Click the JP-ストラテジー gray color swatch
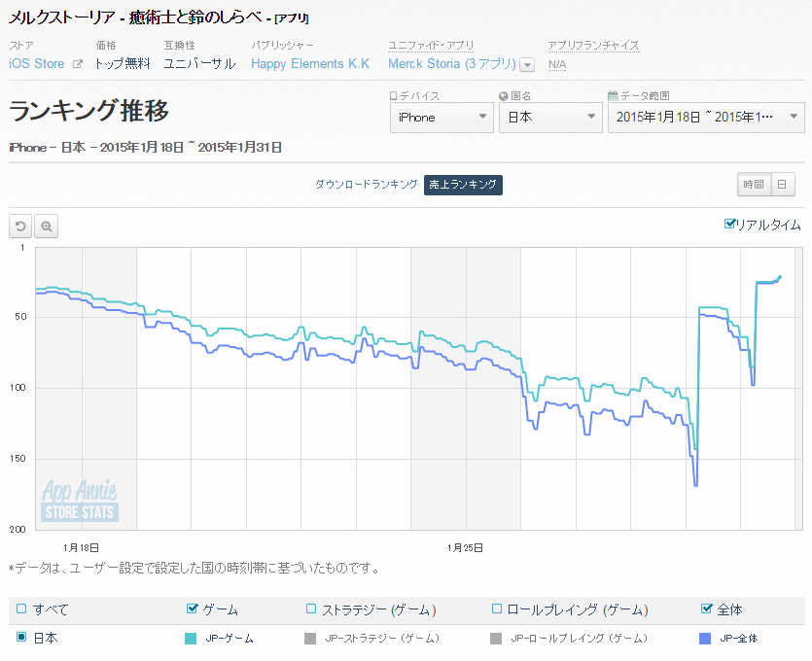This screenshot has height=661, width=812. [x=310, y=639]
